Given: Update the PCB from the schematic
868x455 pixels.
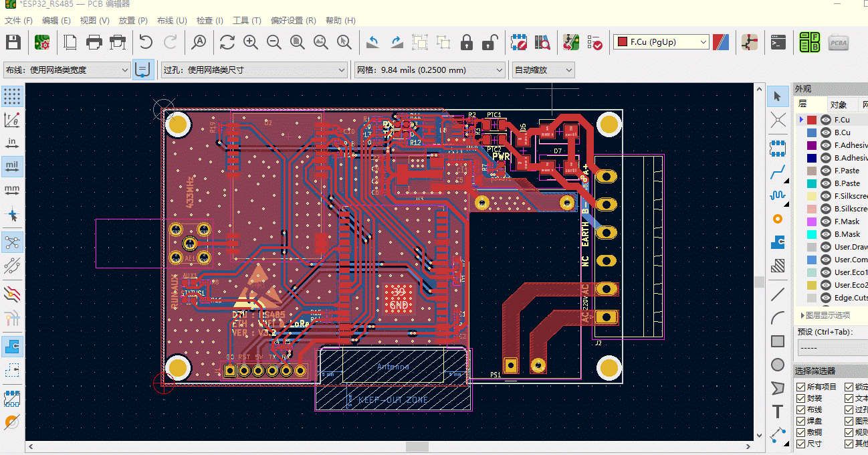Looking at the screenshot, I should (x=571, y=43).
